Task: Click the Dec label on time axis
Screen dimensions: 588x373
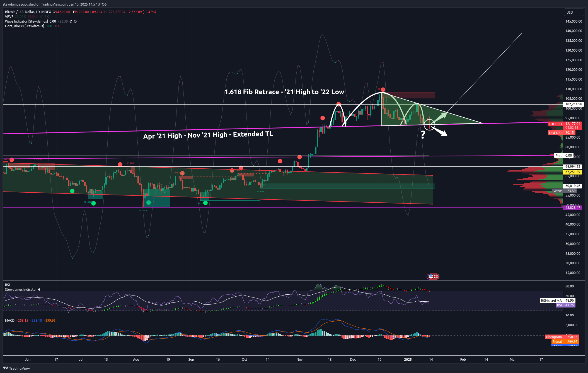Action: [x=353, y=360]
